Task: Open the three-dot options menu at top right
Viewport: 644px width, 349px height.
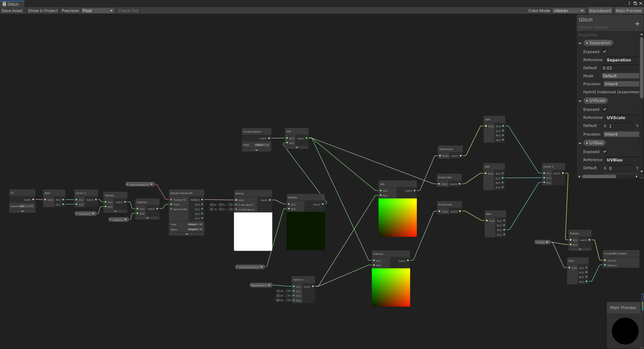Action: pyautogui.click(x=629, y=3)
